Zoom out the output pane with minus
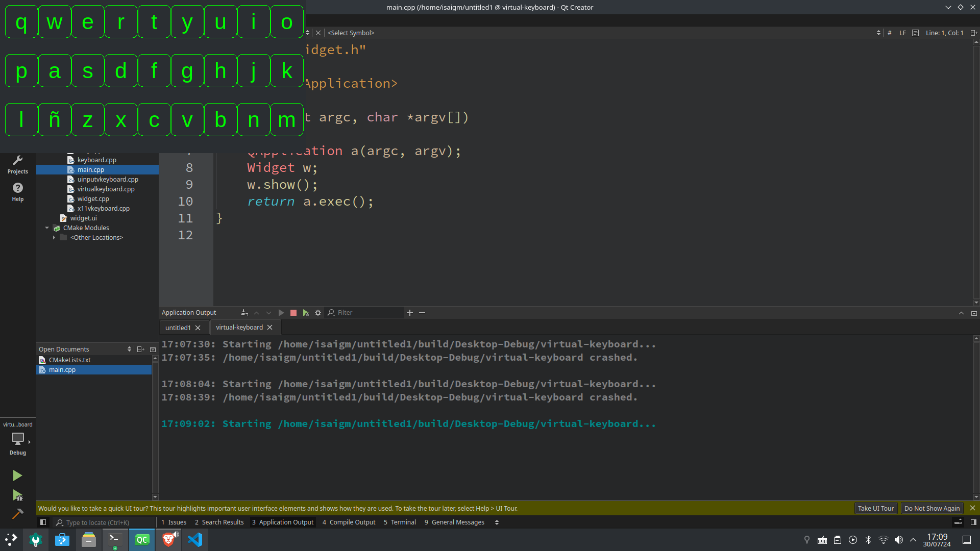 [x=422, y=313]
